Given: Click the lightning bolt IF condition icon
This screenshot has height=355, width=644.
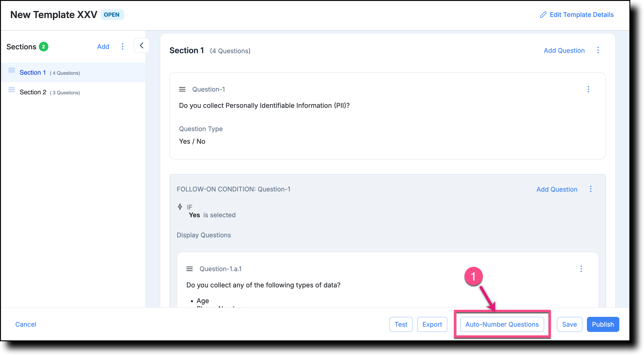Looking at the screenshot, I should point(180,207).
